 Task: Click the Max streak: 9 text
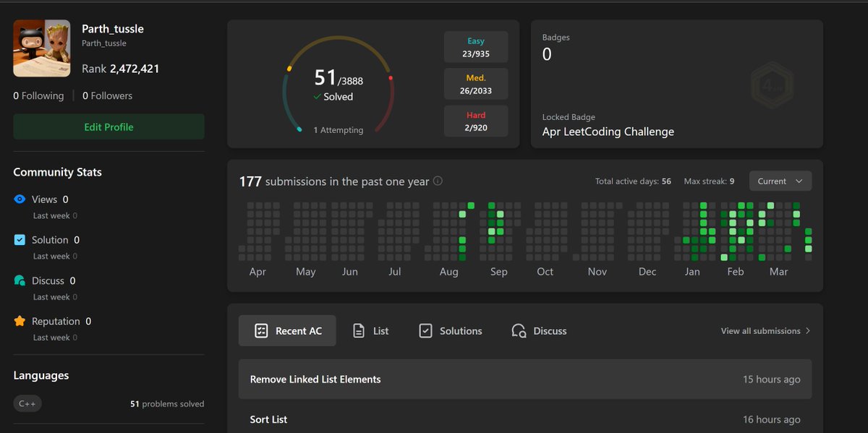[x=709, y=181]
